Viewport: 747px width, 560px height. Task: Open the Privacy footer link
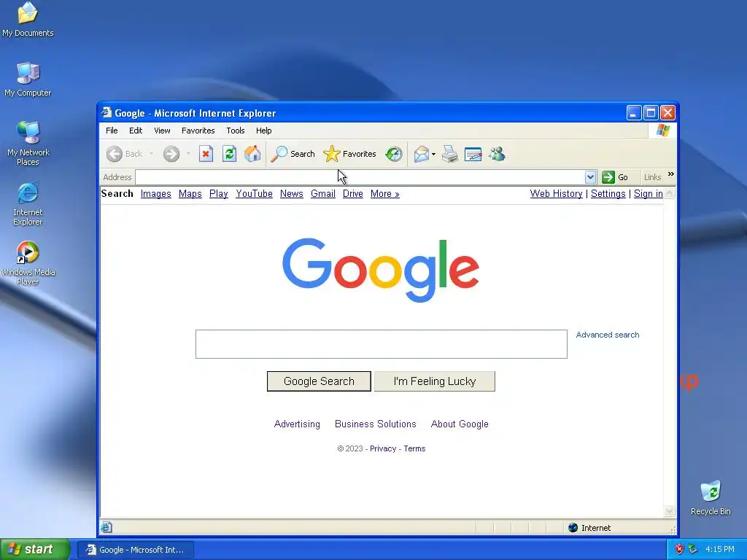click(383, 448)
